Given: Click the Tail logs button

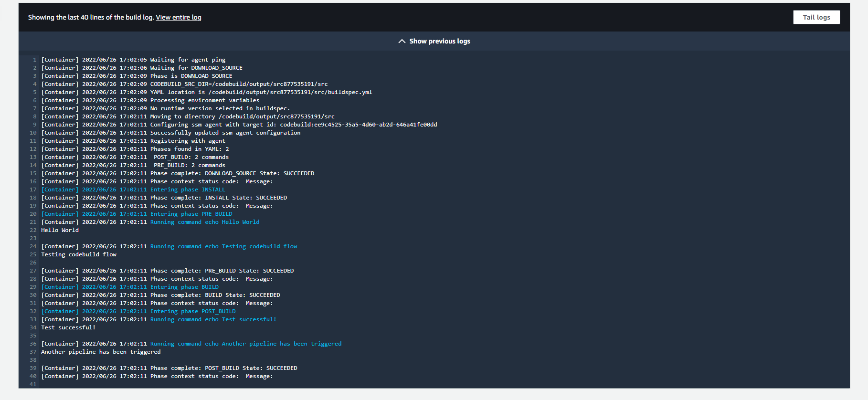Looking at the screenshot, I should tap(816, 17).
